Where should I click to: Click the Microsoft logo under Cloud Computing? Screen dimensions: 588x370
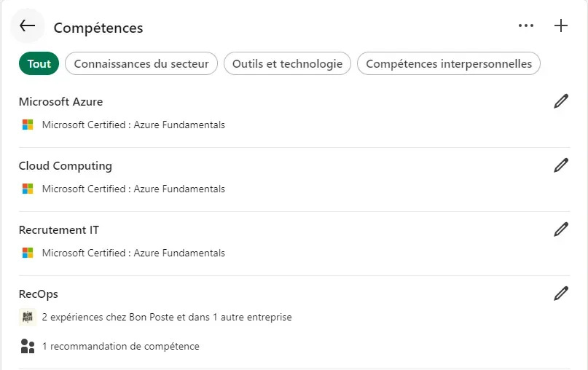point(28,189)
